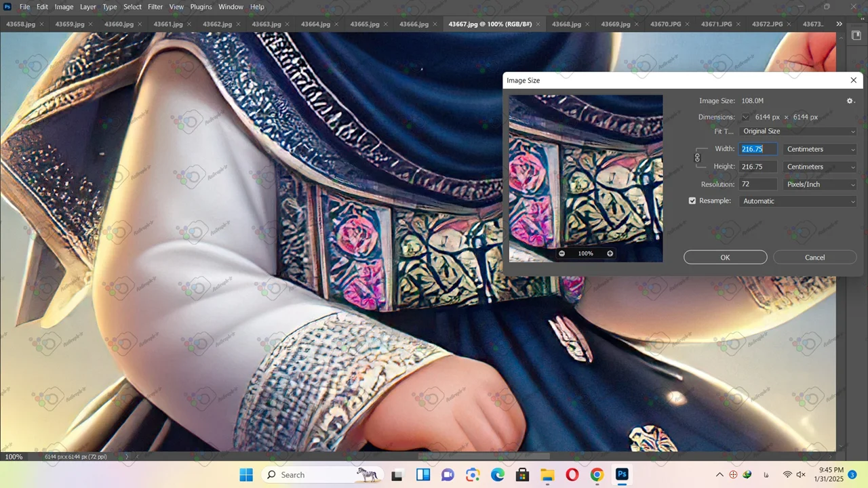The height and width of the screenshot is (488, 868).
Task: Zoom in the preview with plus icon
Action: 610,253
